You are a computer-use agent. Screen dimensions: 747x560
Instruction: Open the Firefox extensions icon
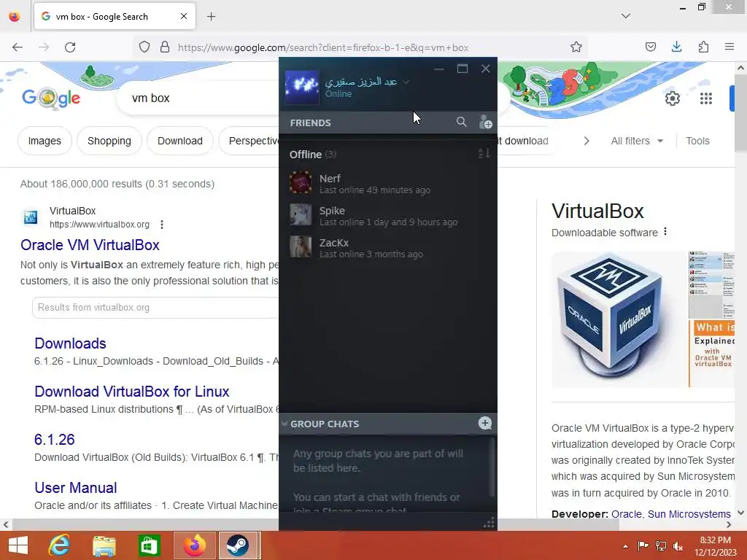click(703, 47)
